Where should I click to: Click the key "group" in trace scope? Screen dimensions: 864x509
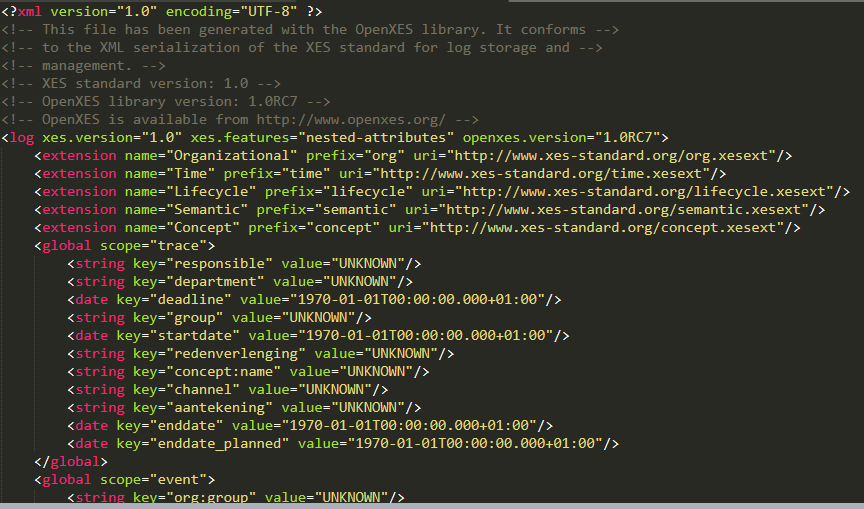point(195,317)
